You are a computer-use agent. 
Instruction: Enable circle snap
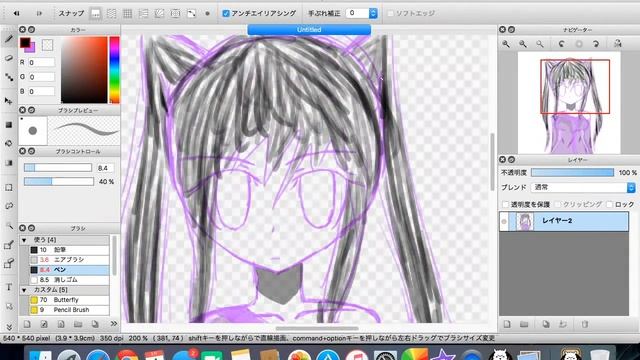pyautogui.click(x=175, y=13)
